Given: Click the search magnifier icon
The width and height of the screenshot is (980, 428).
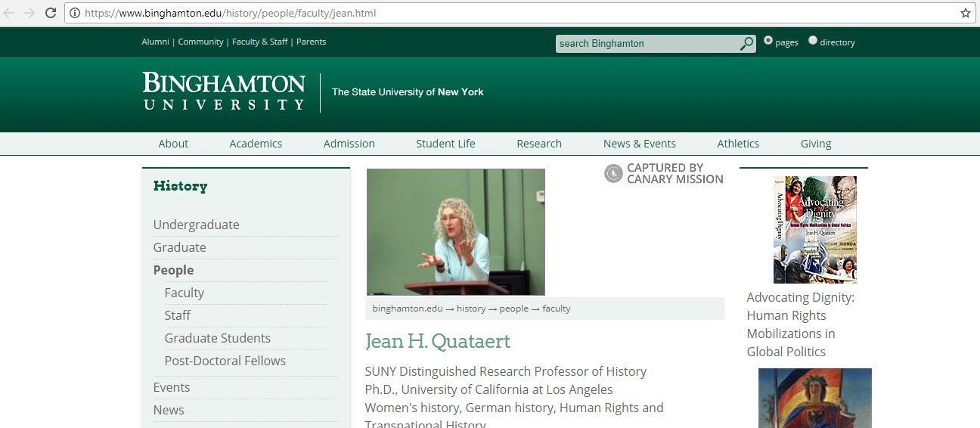Looking at the screenshot, I should 746,44.
